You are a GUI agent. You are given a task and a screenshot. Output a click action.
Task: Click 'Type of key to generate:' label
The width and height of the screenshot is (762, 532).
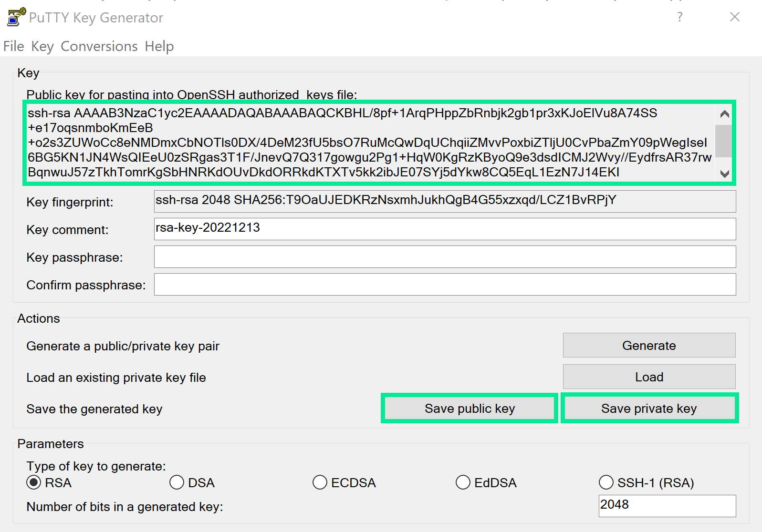pos(96,466)
